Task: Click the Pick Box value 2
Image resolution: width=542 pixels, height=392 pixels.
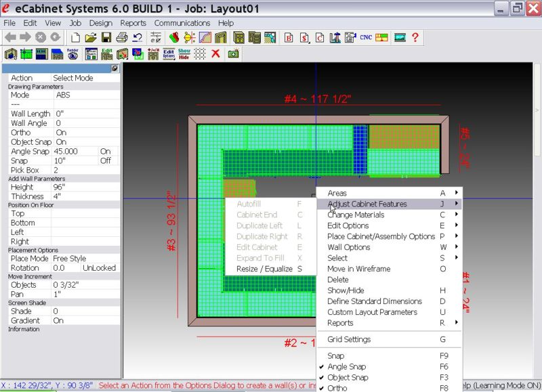Action: point(56,170)
